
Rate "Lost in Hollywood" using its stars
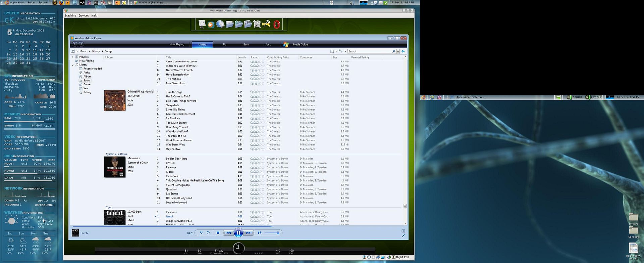257,203
